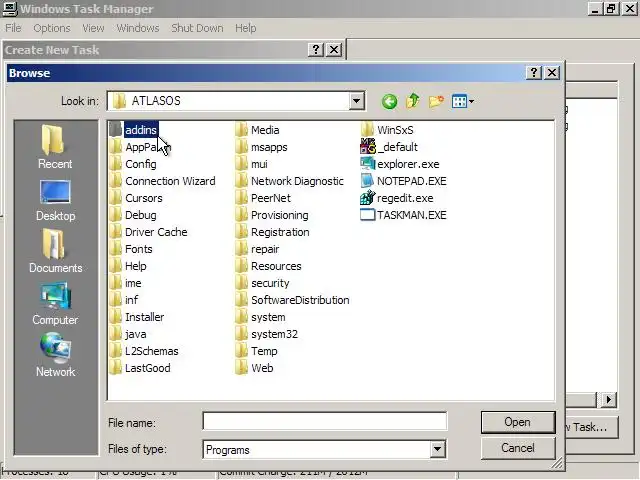Expand the Files of type dropdown
The width and height of the screenshot is (640, 480).
coord(437,449)
